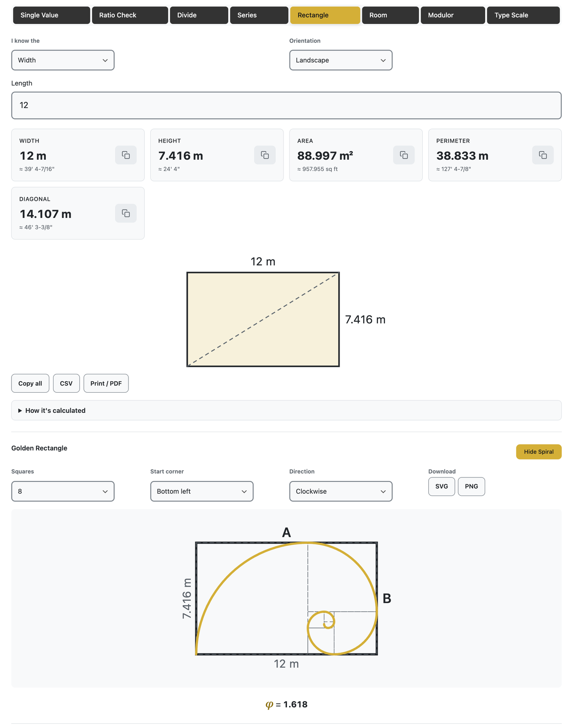Click the Print / PDF button
Image resolution: width=573 pixels, height=728 pixels.
click(106, 383)
